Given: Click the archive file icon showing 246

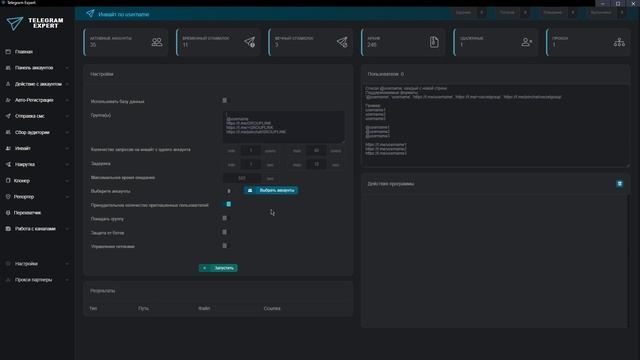Looking at the screenshot, I should (434, 42).
